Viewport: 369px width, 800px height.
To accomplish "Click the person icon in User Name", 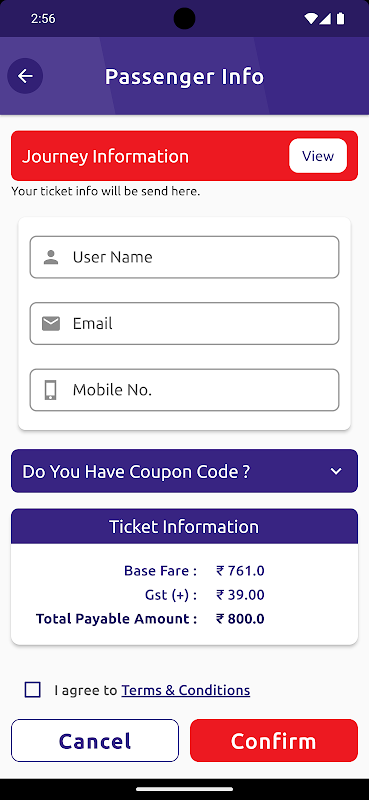I will (x=51, y=257).
